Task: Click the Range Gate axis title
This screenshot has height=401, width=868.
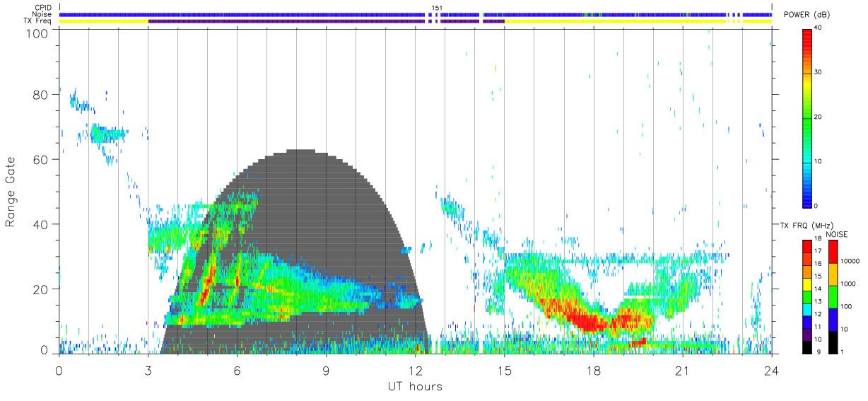Action: (11, 192)
